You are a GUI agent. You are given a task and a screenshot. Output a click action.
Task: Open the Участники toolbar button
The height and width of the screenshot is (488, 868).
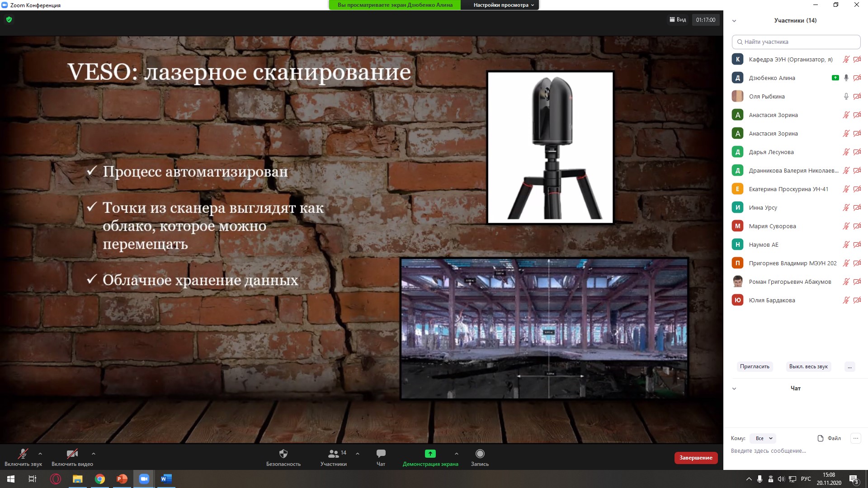[334, 457]
